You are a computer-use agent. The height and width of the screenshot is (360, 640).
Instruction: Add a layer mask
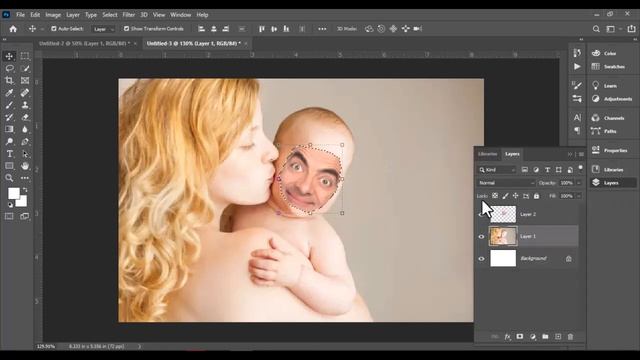coord(520,337)
